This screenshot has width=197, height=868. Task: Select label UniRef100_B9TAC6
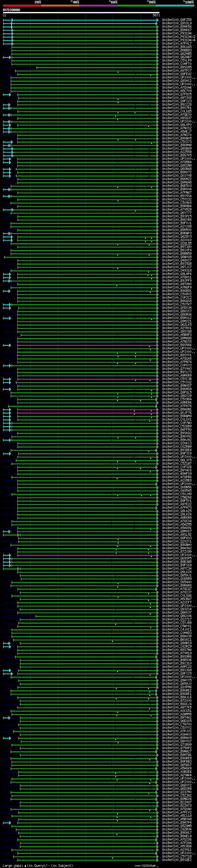[x=177, y=470]
